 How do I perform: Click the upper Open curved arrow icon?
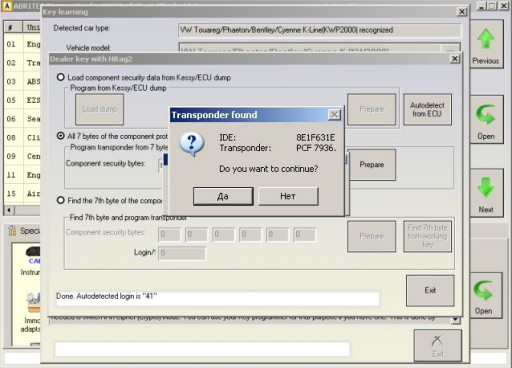(485, 115)
